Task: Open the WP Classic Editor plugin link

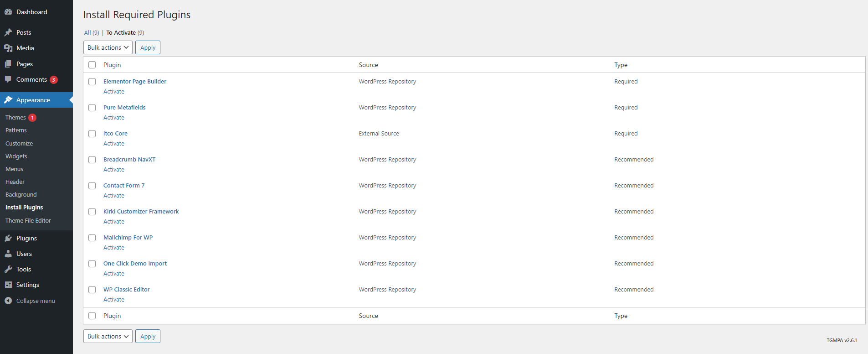Action: click(x=127, y=290)
